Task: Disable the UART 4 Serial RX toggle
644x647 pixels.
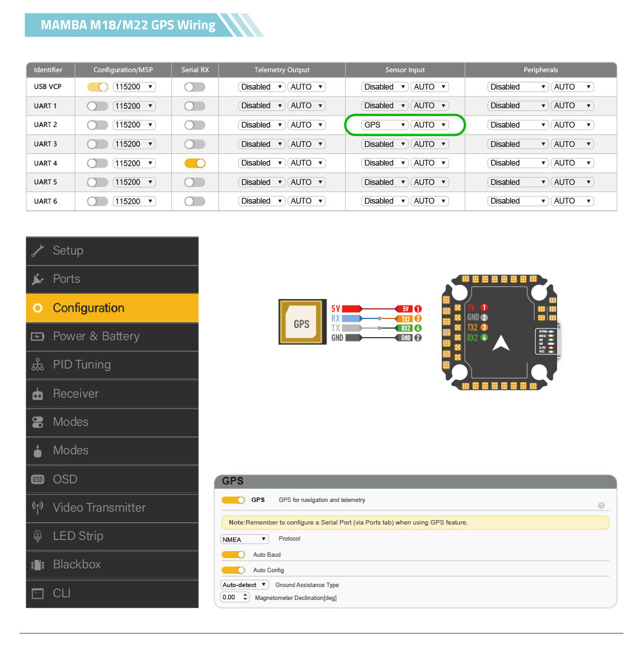Action: pos(194,163)
